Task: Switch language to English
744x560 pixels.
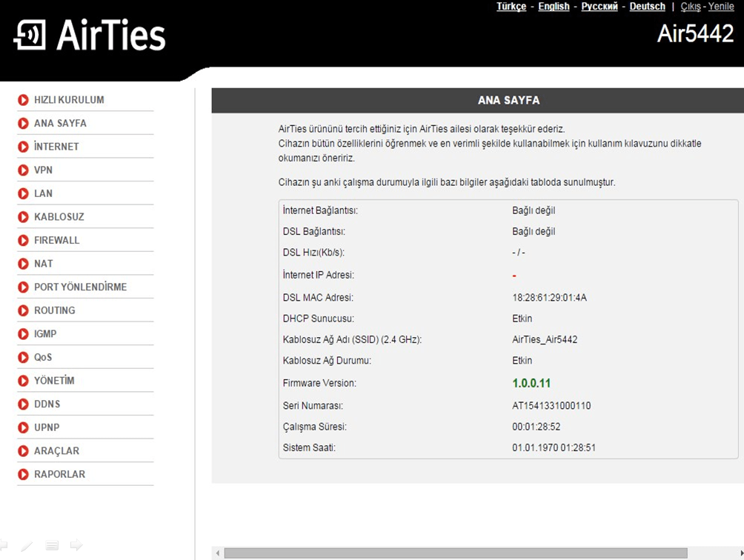Action: 554,7
